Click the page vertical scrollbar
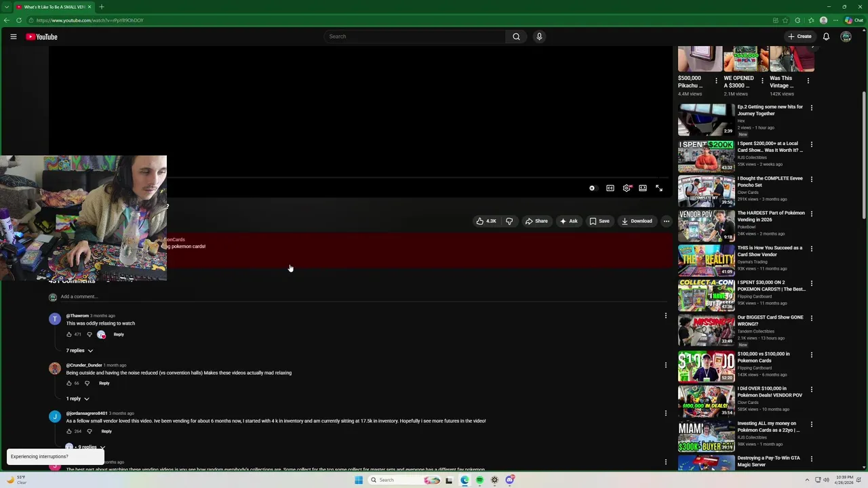The width and height of the screenshot is (868, 488). pos(864,156)
